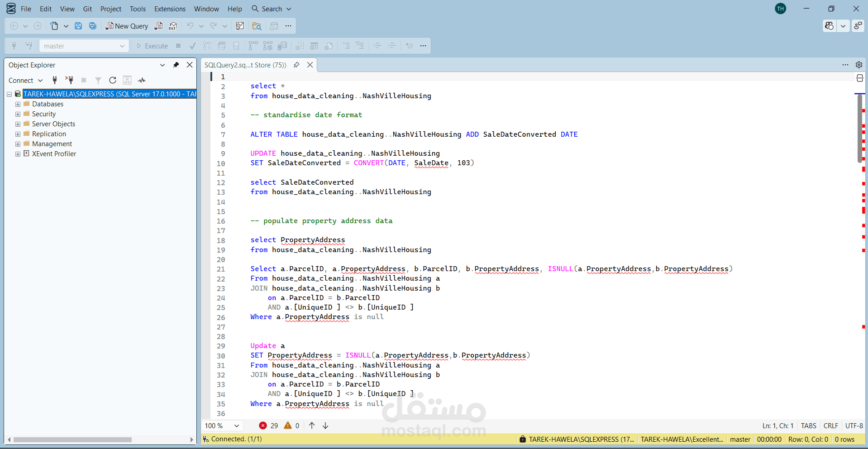Open the editor settings gear icon
Screen dimensions: 868x449
pos(859,65)
